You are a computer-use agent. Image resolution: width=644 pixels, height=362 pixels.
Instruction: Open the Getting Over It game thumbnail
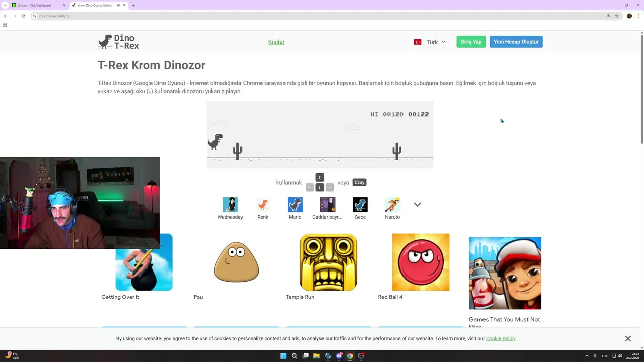coord(144,262)
